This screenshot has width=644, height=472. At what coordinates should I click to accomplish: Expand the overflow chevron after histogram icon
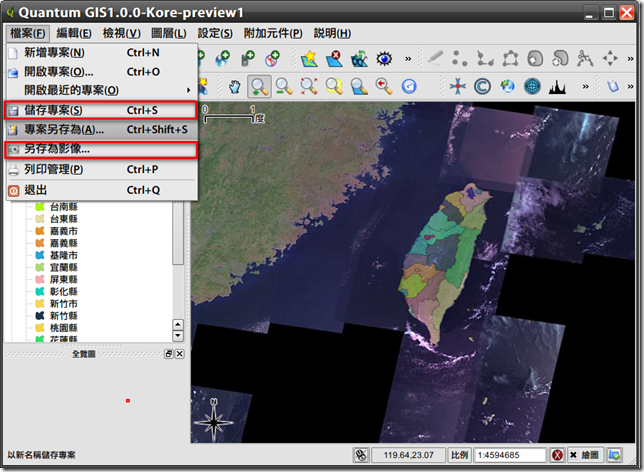[x=585, y=86]
